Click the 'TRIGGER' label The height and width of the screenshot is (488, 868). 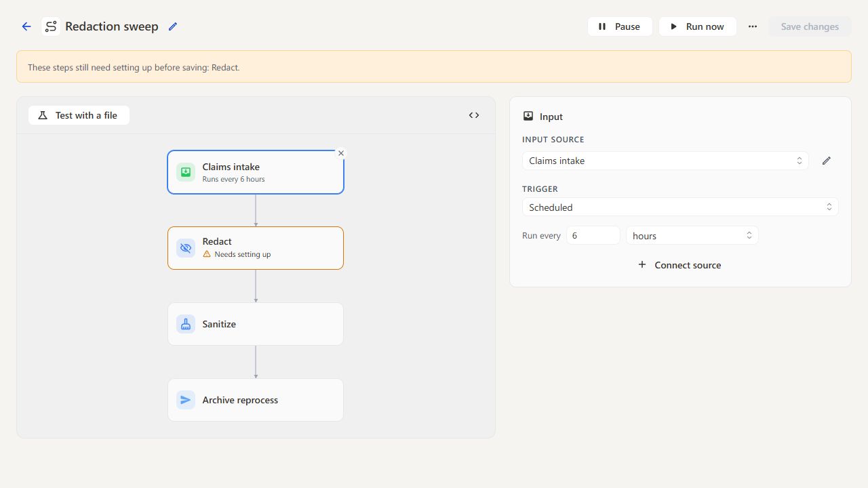(540, 189)
